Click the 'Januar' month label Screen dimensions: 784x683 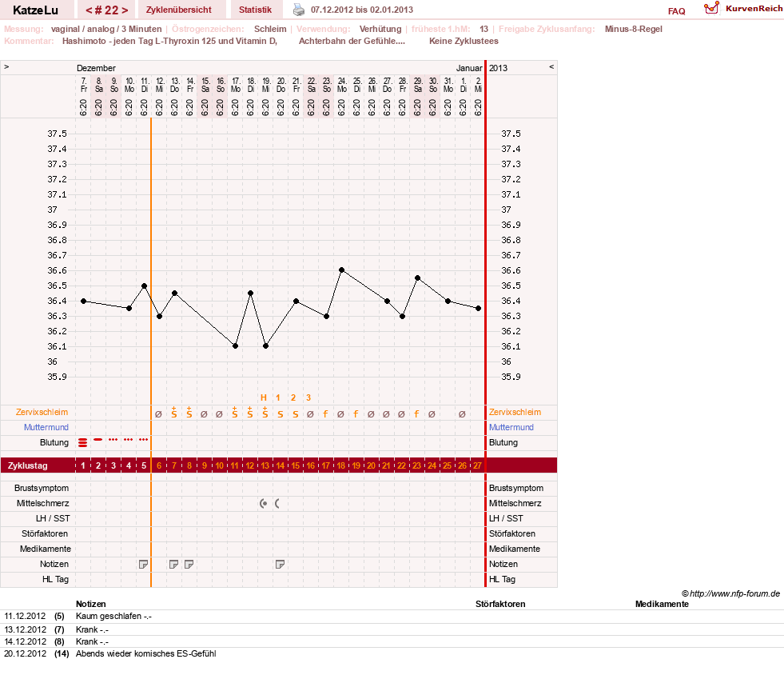click(469, 68)
